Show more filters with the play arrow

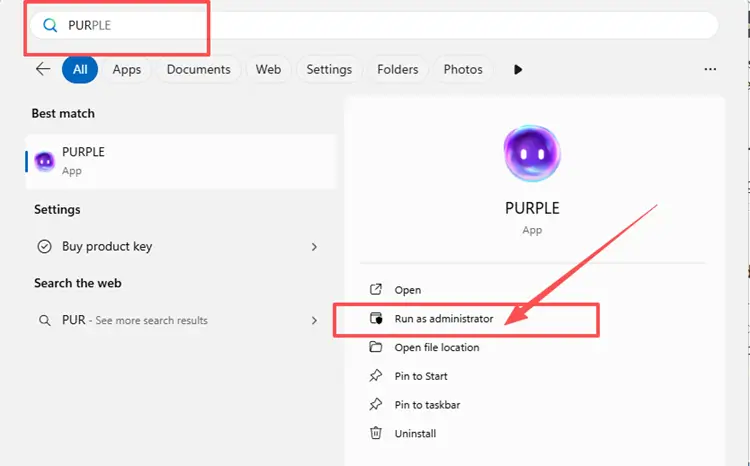point(518,69)
